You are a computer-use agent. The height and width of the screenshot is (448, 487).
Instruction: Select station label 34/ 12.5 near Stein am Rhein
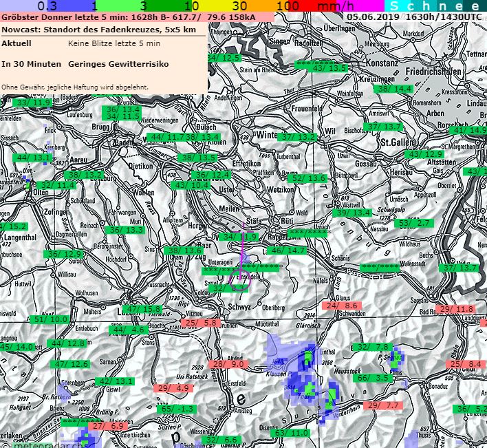point(224,58)
